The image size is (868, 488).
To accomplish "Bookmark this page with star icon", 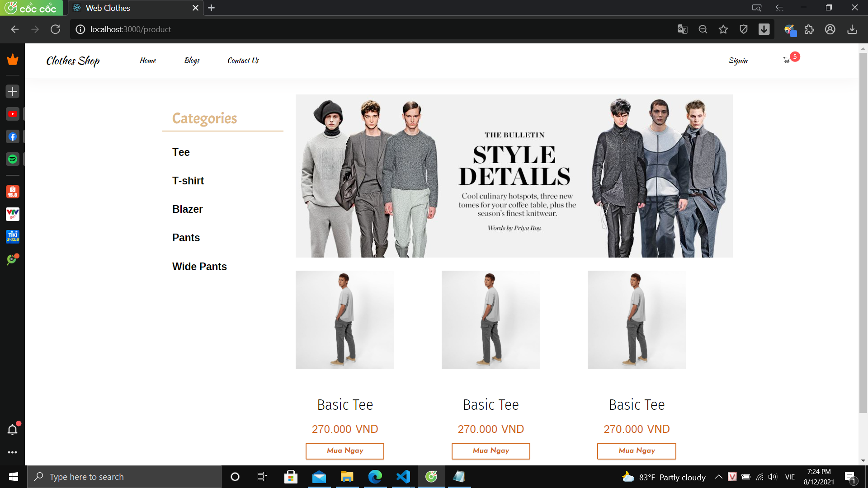I will (x=723, y=29).
